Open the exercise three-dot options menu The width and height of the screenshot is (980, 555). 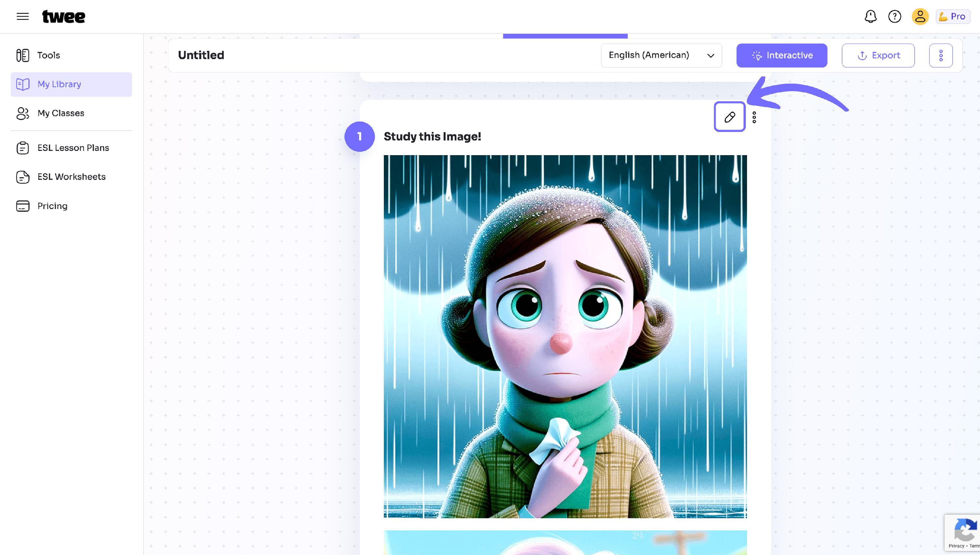(754, 117)
